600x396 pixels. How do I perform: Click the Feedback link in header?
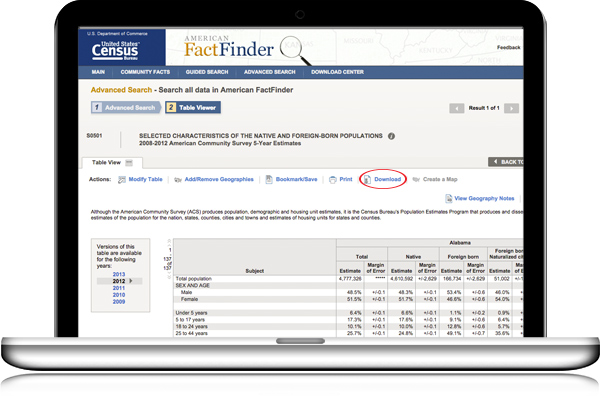coord(509,47)
